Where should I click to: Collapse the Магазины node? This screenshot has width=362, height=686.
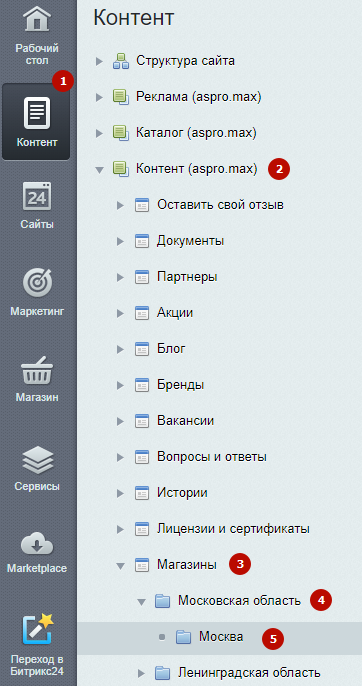(x=121, y=566)
